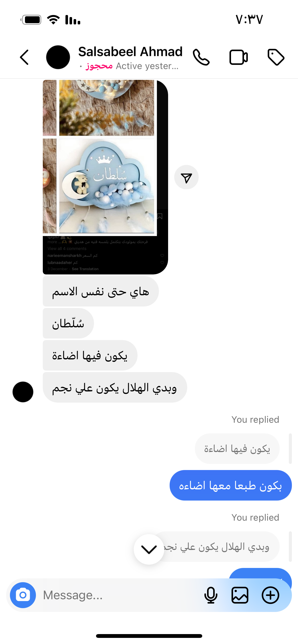Forward the shared post with paper plane
The width and height of the screenshot is (298, 644).
186,177
